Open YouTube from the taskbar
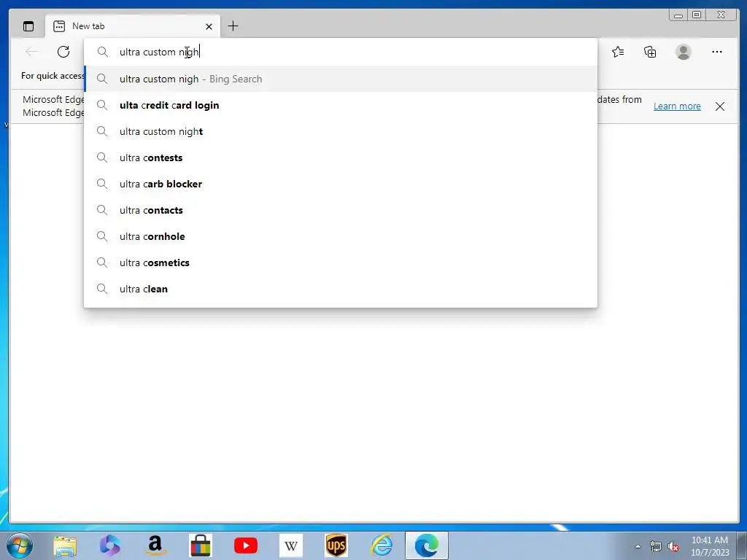 [x=246, y=545]
